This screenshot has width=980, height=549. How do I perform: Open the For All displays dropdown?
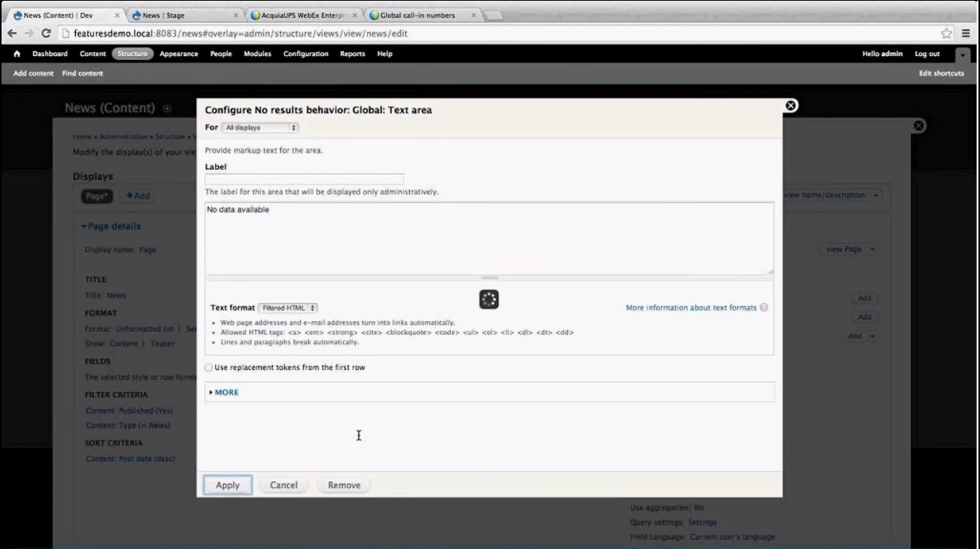(260, 128)
